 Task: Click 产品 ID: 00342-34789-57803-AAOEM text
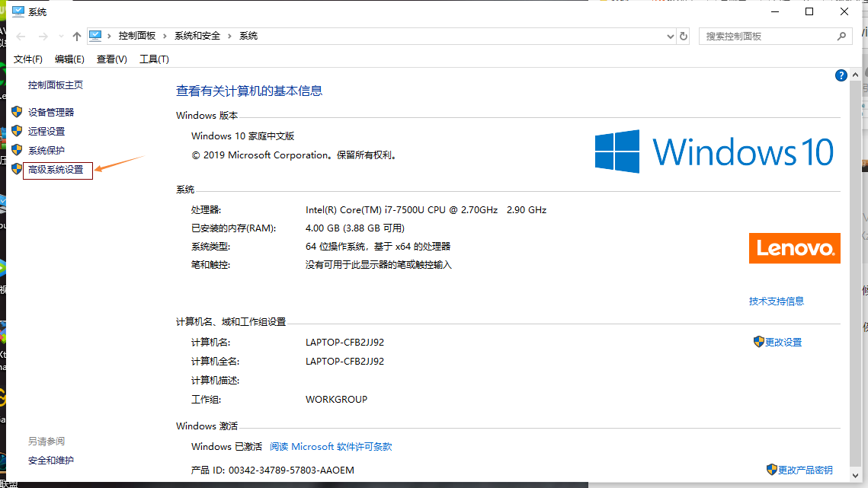click(272, 470)
